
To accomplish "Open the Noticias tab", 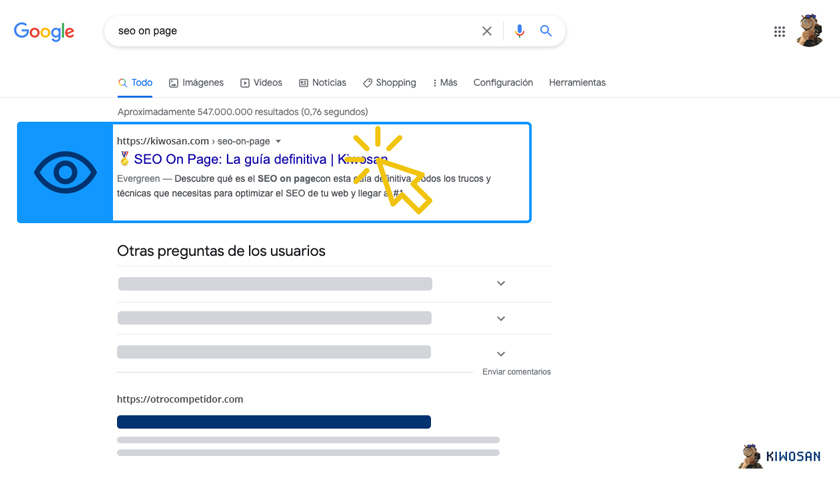I will click(322, 82).
